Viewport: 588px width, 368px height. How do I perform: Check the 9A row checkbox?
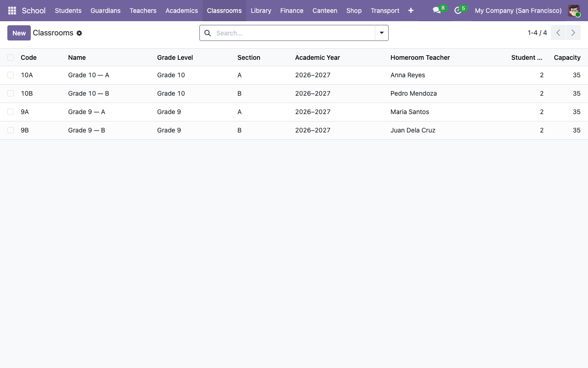(11, 112)
